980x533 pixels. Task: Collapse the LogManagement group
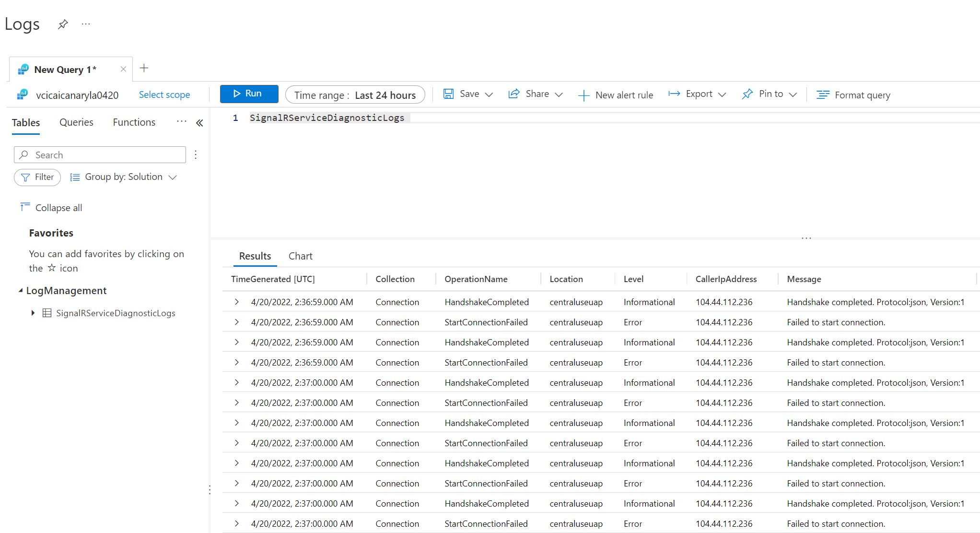21,291
